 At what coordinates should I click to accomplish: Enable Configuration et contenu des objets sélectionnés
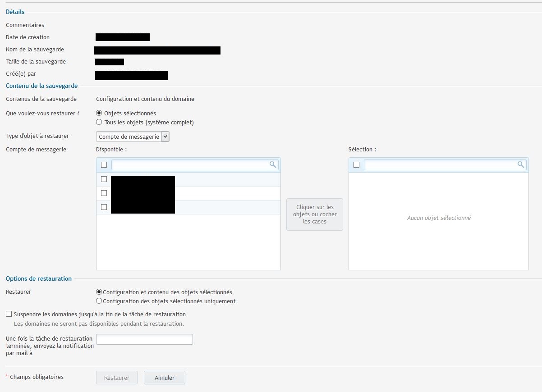(x=99, y=292)
